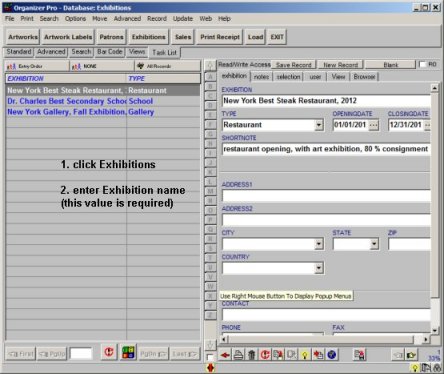Click the binoculars icon in status bar corner
The width and height of the screenshot is (444, 374).
[437, 368]
